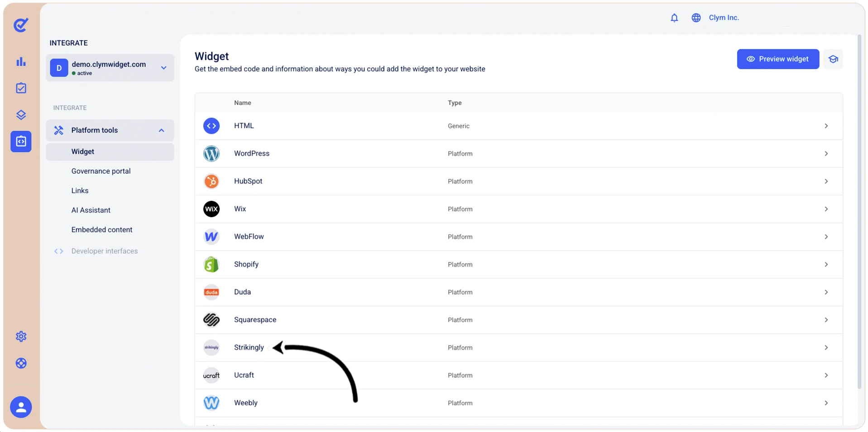Open the Embedded content menu item

pyautogui.click(x=102, y=230)
